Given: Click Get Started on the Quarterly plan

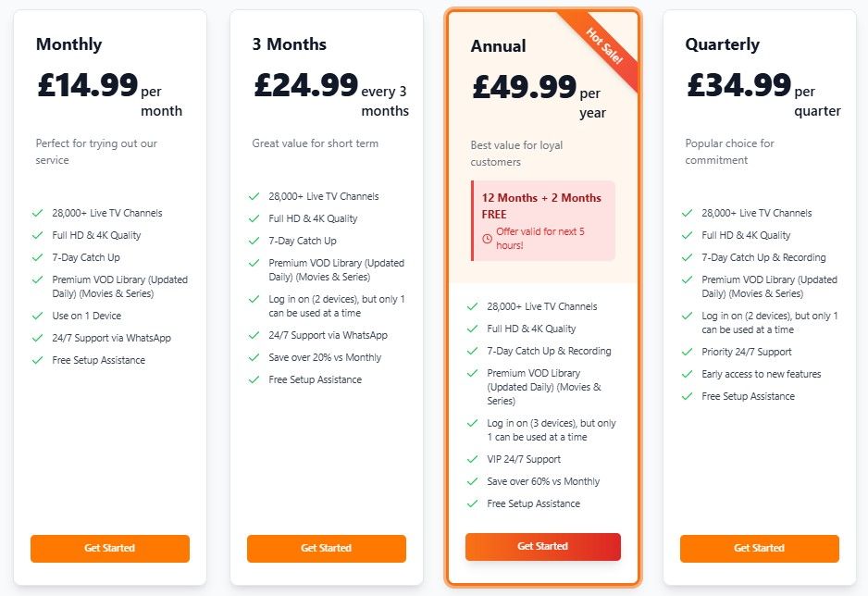Looking at the screenshot, I should click(x=759, y=548).
